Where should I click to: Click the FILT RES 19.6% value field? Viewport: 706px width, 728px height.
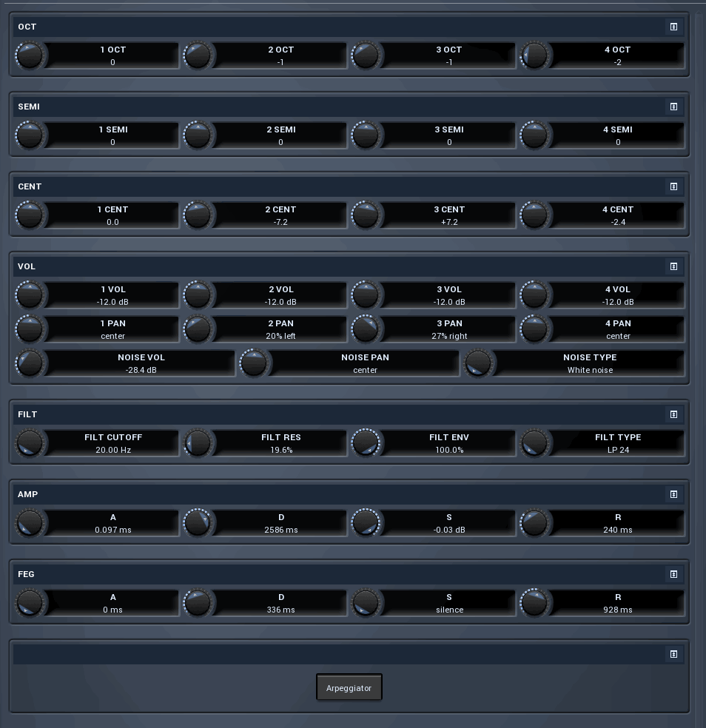point(280,443)
